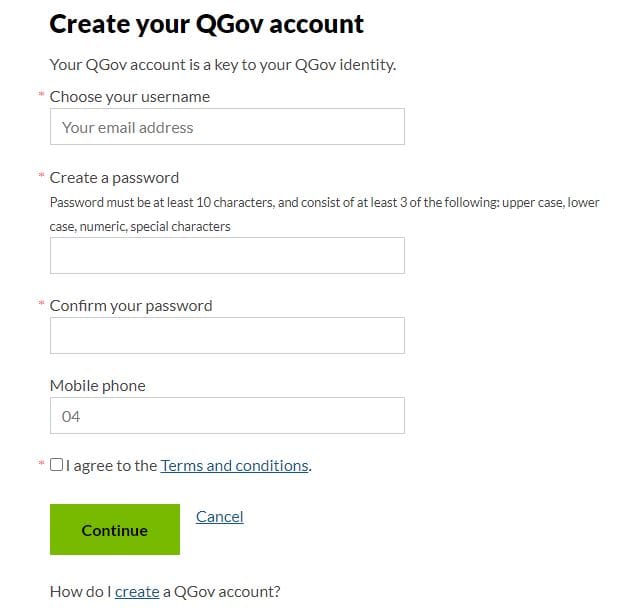619x611 pixels.
Task: Click the 'Confirm your password' label
Action: click(131, 306)
